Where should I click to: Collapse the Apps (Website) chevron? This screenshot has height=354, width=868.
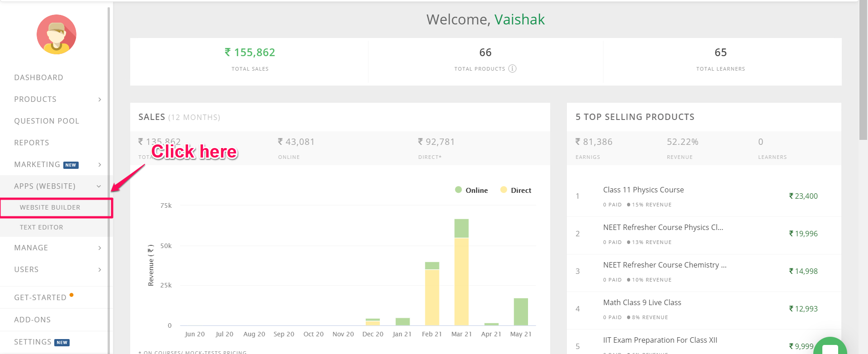[99, 186]
